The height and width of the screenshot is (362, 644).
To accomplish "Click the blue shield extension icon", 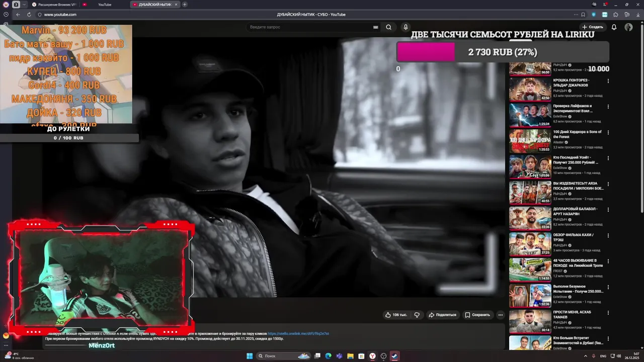I will [594, 15].
